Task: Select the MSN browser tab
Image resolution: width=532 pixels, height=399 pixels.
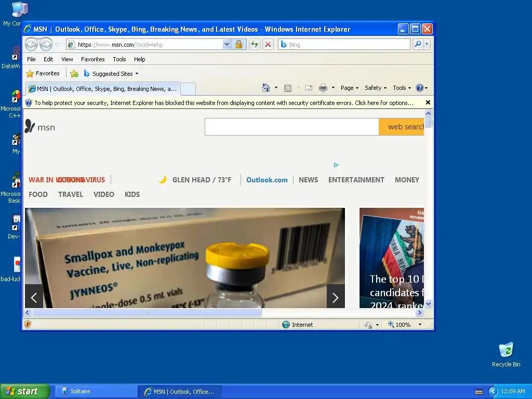Action: click(x=103, y=89)
